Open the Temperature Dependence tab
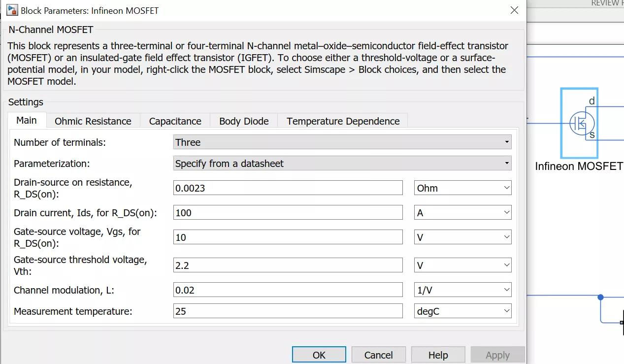 tap(343, 121)
